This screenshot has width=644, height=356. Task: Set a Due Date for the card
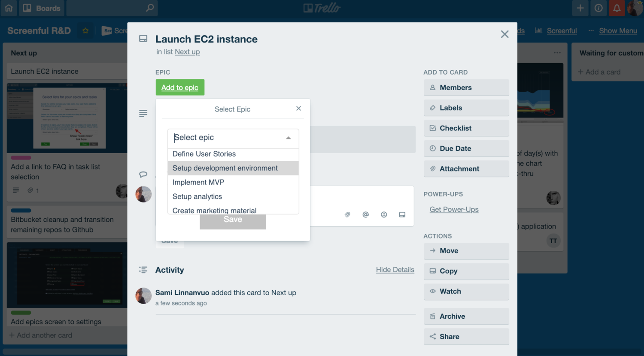(466, 148)
